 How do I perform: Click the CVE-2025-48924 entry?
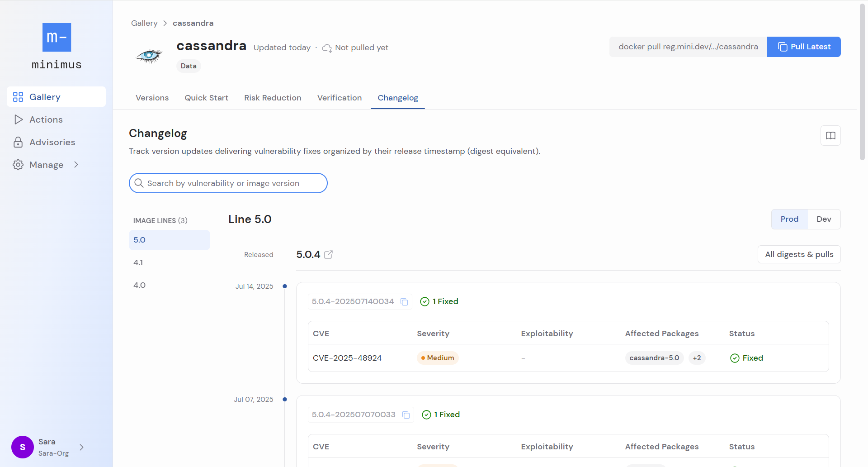pyautogui.click(x=347, y=358)
